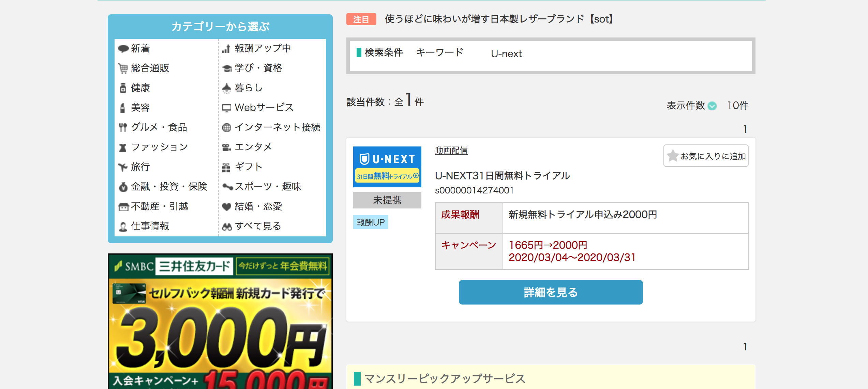Open the 報酬アップ中 category link
Image resolution: width=868 pixels, height=389 pixels.
[263, 48]
